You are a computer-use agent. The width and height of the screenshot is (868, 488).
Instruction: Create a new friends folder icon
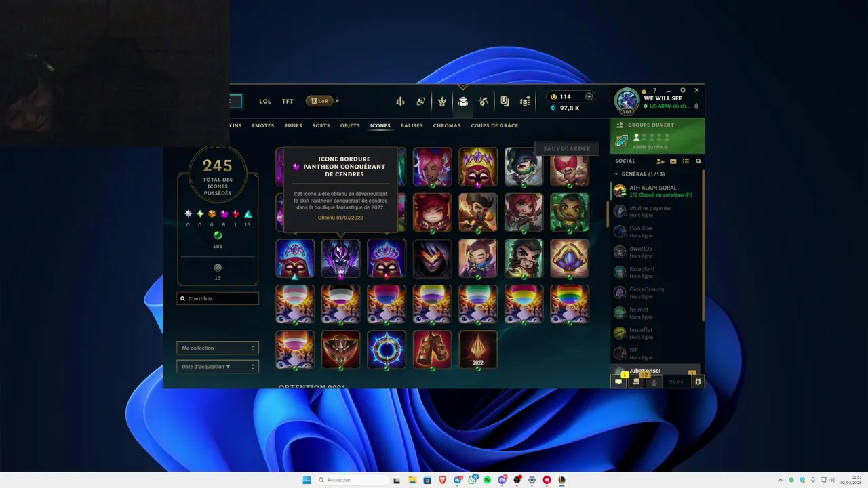click(x=673, y=161)
